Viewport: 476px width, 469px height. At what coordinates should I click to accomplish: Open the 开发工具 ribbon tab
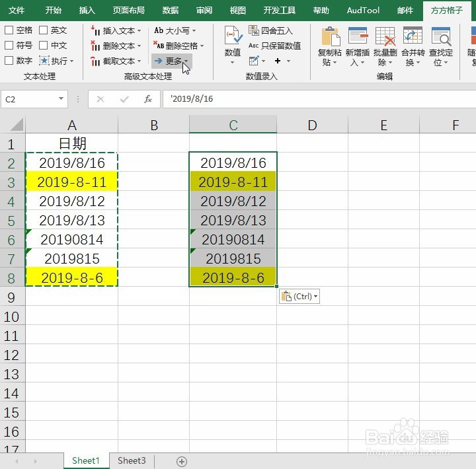click(x=279, y=11)
